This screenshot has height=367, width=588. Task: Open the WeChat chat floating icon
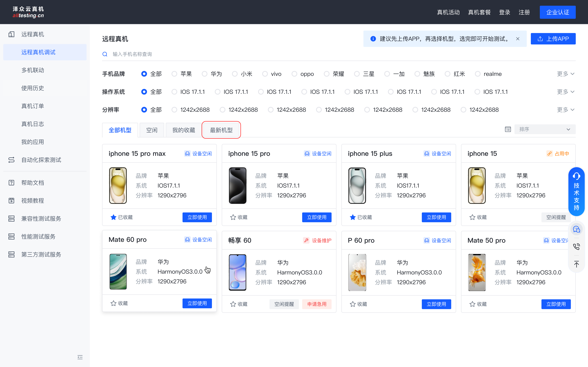pos(576,229)
